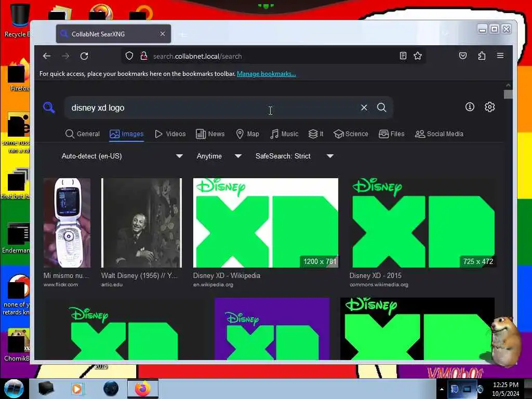The height and width of the screenshot is (399, 532).
Task: Switch to the Music tab
Action: pos(284,134)
